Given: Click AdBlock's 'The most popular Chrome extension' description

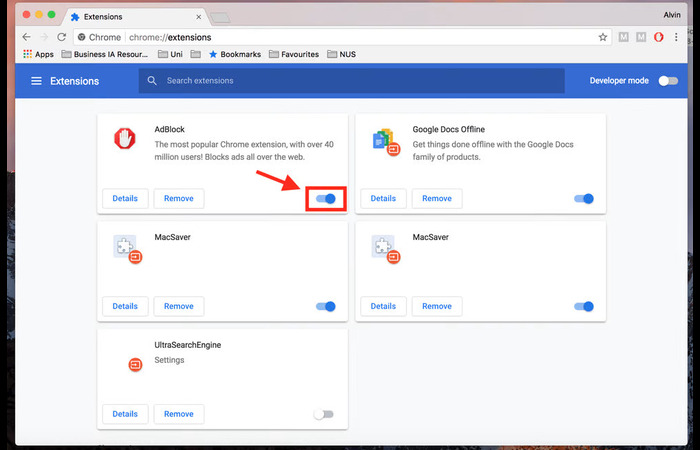Looking at the screenshot, I should (244, 151).
